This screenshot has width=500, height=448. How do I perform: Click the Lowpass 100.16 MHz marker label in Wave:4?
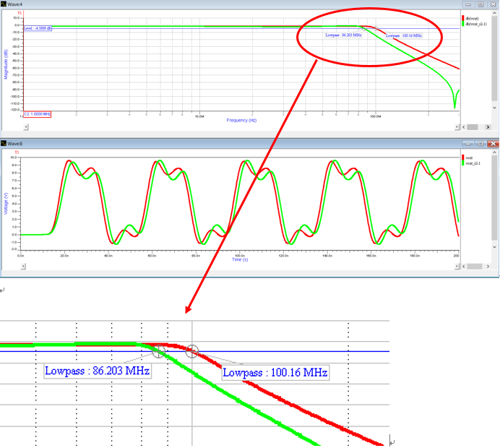coord(403,35)
